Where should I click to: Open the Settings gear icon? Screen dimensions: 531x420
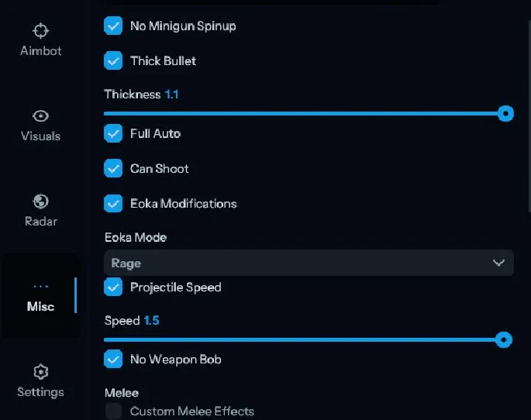[x=40, y=372]
